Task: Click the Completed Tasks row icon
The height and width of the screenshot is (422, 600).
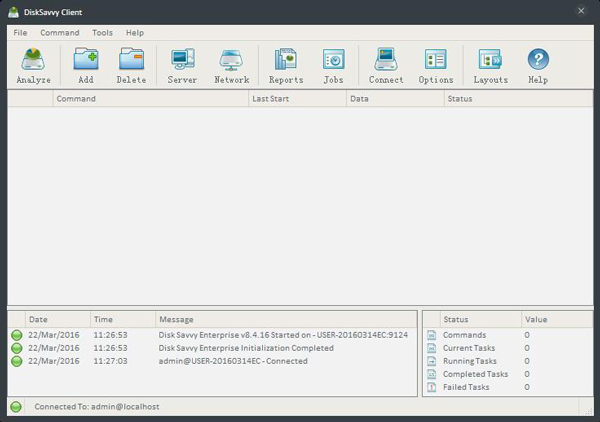Action: click(x=432, y=374)
